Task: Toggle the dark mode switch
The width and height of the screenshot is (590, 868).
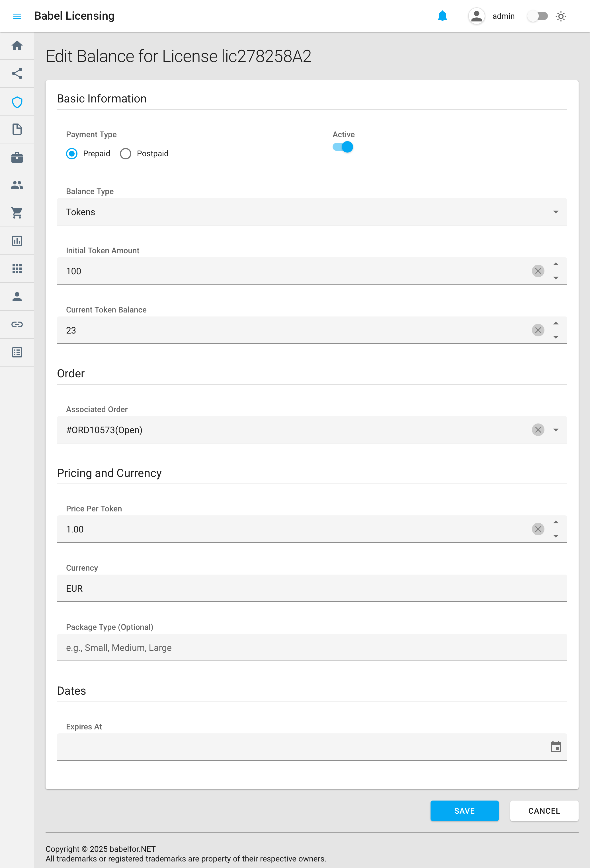Action: pos(537,16)
